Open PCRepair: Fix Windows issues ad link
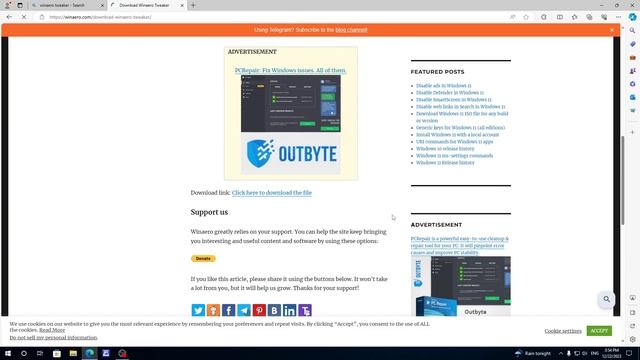Viewport: 640px width, 360px height. coord(290,70)
